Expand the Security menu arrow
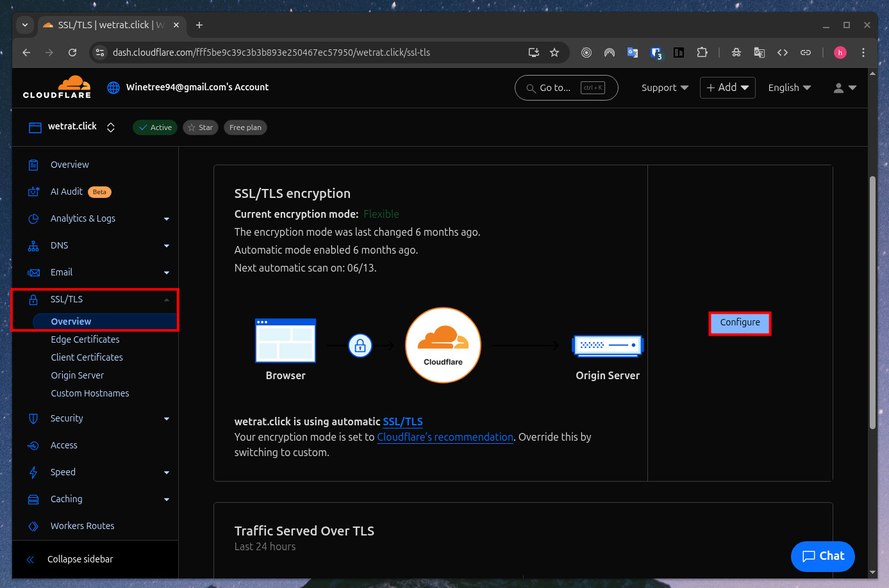Image resolution: width=889 pixels, height=588 pixels. point(167,419)
